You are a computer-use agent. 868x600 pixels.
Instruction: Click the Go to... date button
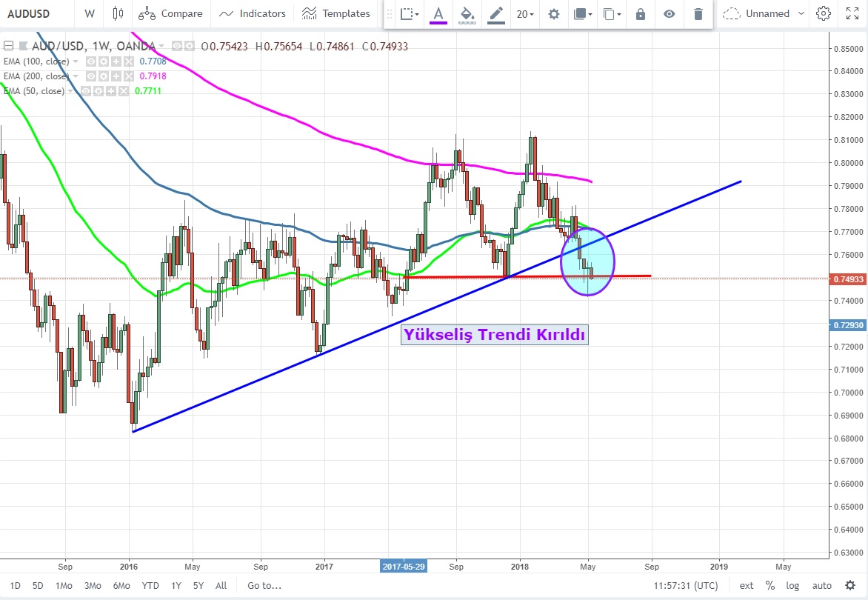pyautogui.click(x=264, y=585)
